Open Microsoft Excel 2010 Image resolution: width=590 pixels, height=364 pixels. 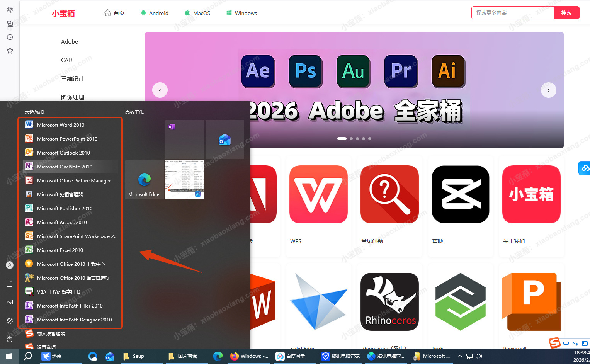click(x=60, y=250)
